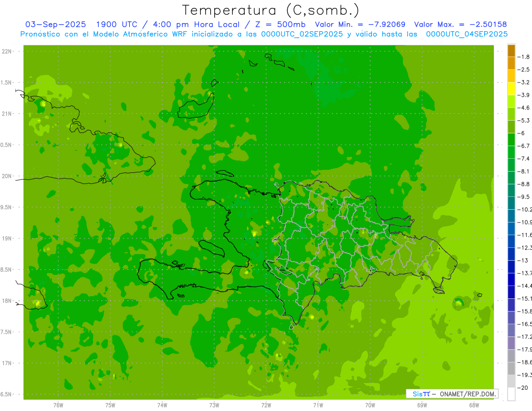Click the "76W" longitude label
Viewport: 532px width, 411px height.
tap(58, 405)
